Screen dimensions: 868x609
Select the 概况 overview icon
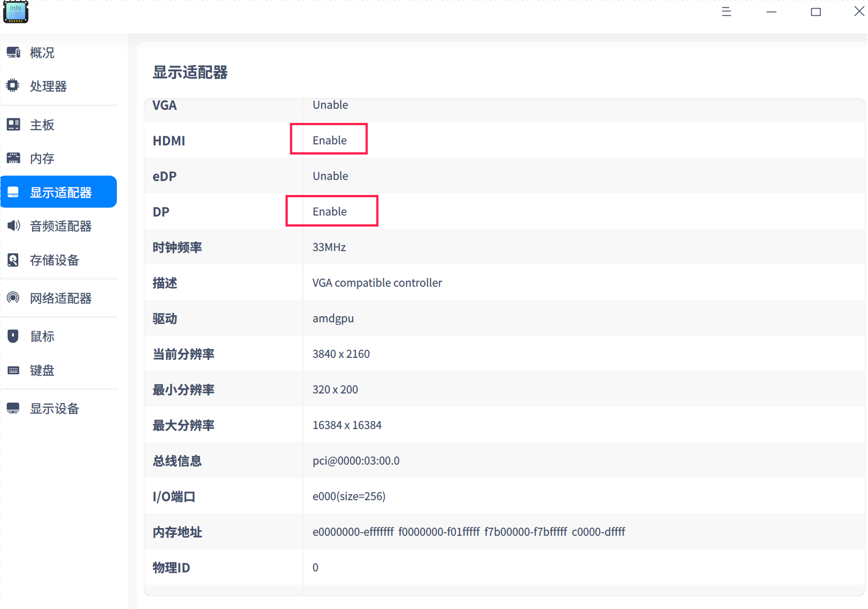13,52
